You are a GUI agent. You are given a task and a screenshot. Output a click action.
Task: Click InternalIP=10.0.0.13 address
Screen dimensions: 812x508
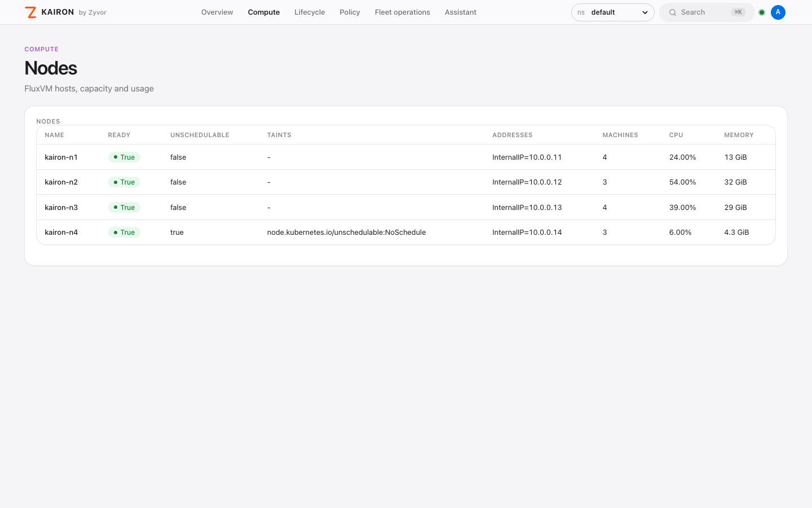click(527, 207)
